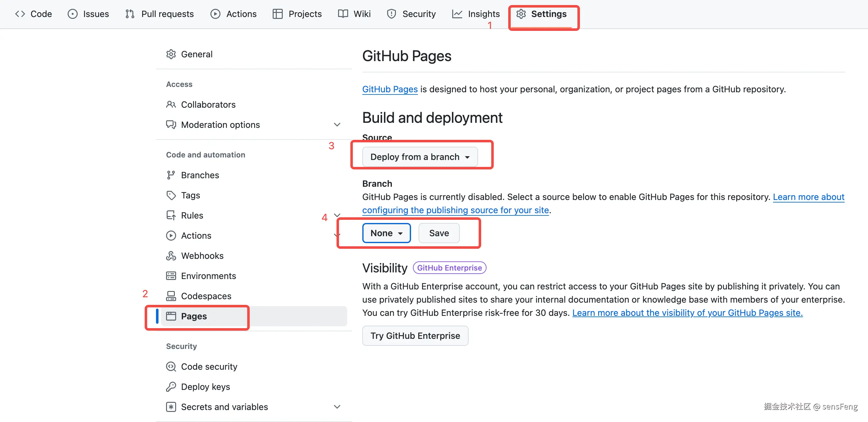
Task: Click the Collaborators people icon
Action: tap(171, 105)
